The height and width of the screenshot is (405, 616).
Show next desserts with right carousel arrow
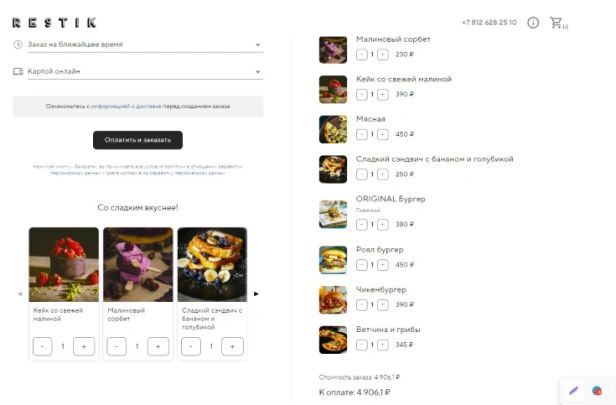click(256, 293)
